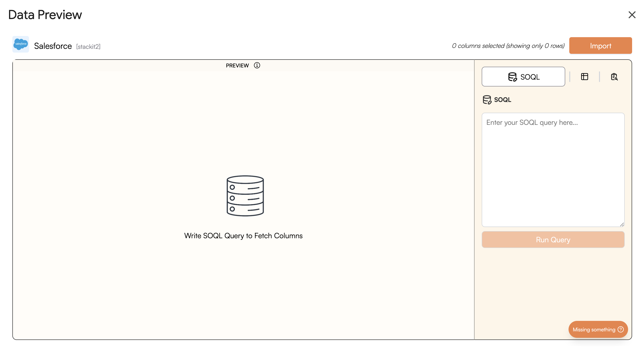Click the question mark in Missing something

coord(620,329)
